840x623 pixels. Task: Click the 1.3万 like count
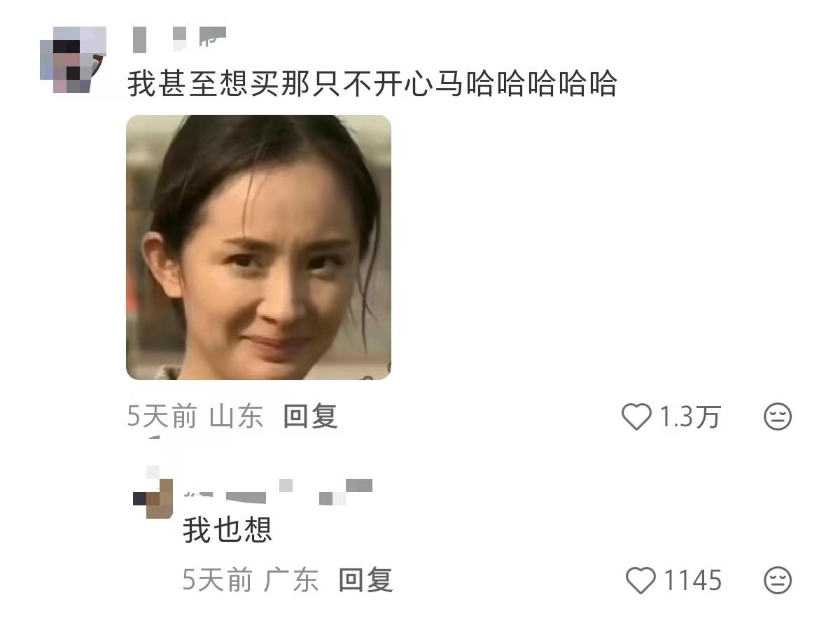click(690, 417)
